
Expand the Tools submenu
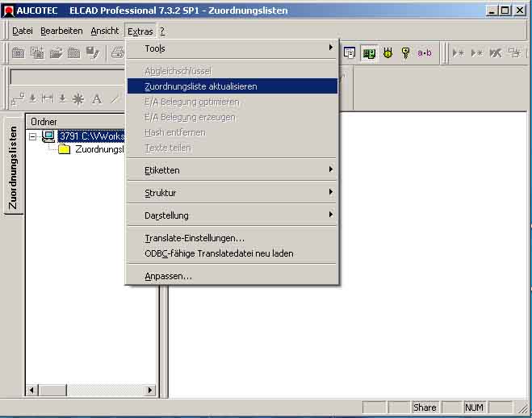[x=232, y=48]
